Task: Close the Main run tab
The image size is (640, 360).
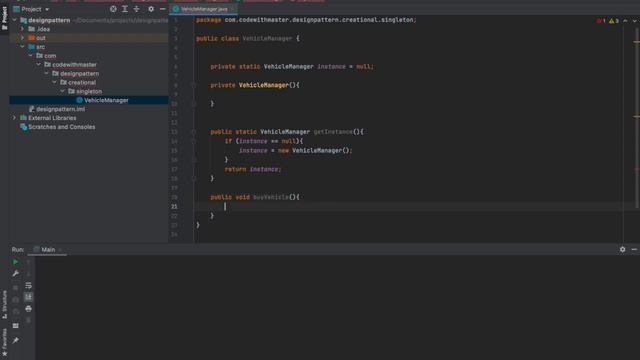Action: [x=60, y=249]
